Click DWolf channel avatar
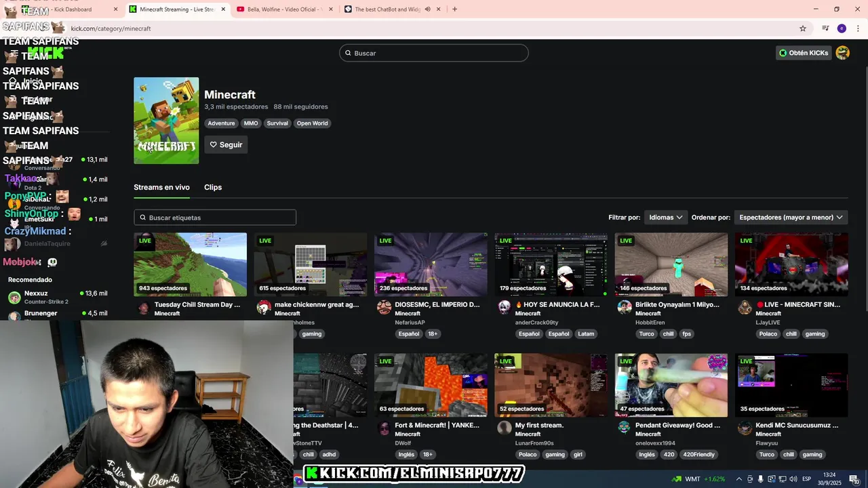The height and width of the screenshot is (488, 868). click(x=384, y=428)
